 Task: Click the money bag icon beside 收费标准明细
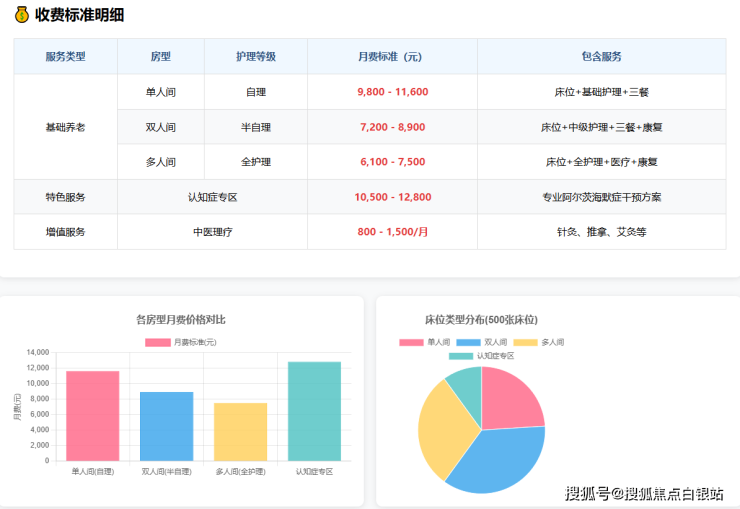(x=21, y=15)
